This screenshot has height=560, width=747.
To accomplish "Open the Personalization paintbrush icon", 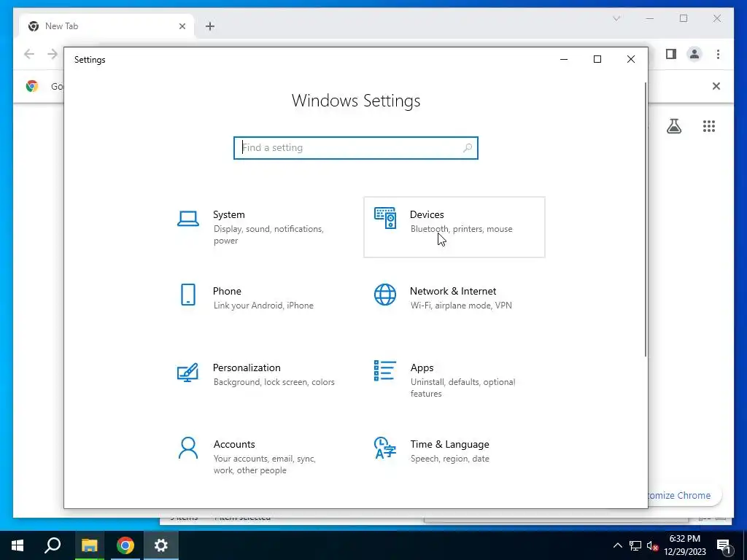I will (x=187, y=373).
